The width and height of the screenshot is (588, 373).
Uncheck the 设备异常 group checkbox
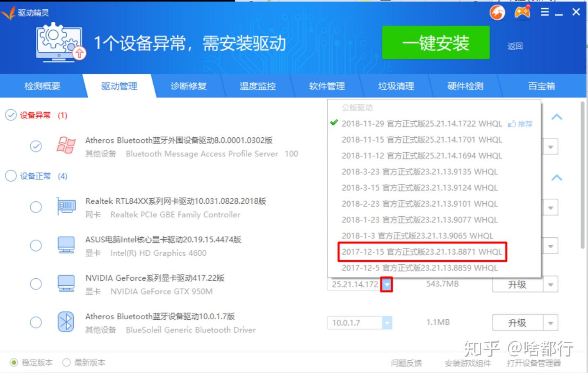(11, 115)
